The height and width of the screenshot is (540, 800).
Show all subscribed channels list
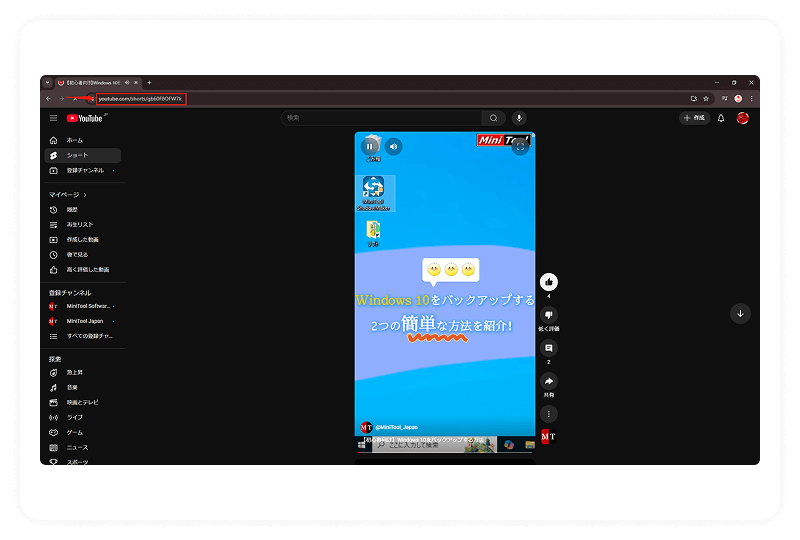[x=83, y=336]
